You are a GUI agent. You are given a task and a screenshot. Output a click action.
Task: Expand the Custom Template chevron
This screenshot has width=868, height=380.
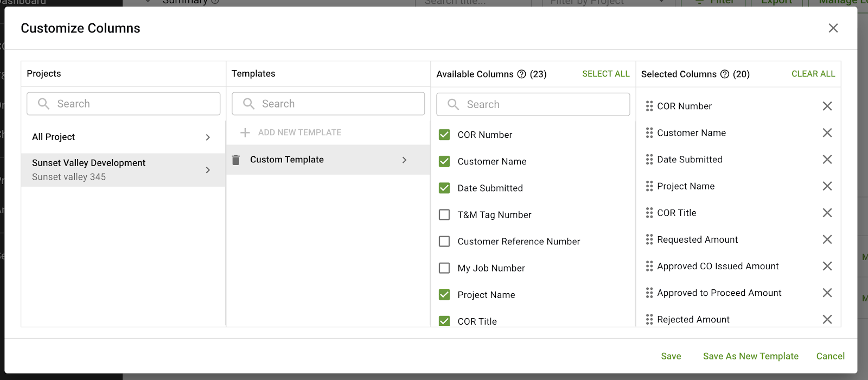(404, 160)
